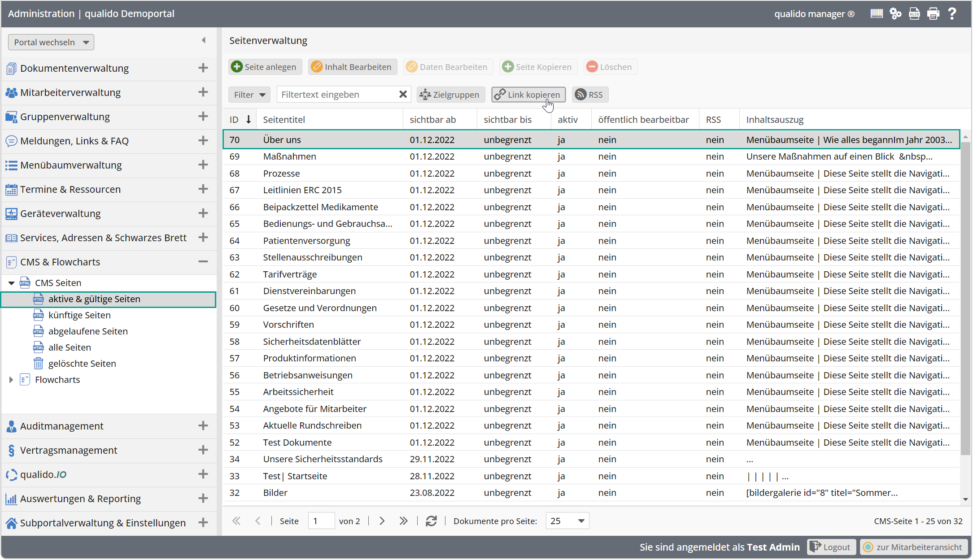Image resolution: width=973 pixels, height=560 pixels.
Task: Expand Mitarbeiterverwaltung with its plus
Action: pos(203,92)
